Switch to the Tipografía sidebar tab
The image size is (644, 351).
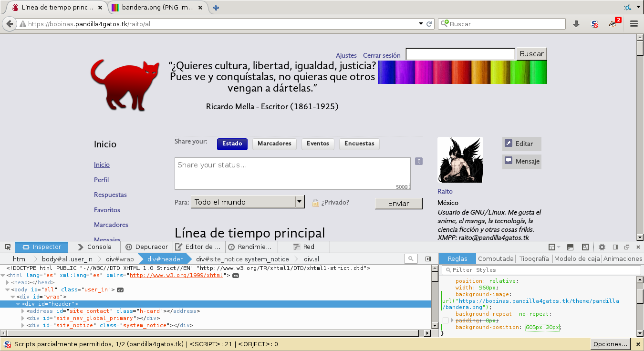pyautogui.click(x=534, y=258)
